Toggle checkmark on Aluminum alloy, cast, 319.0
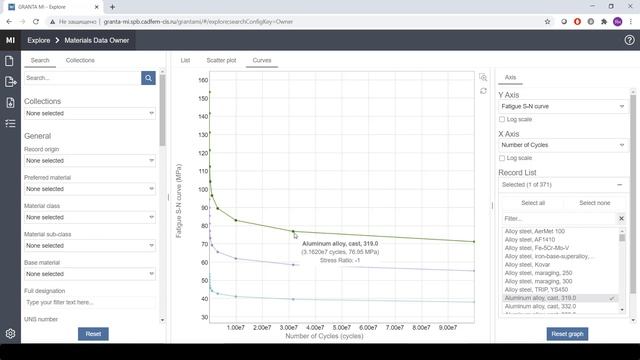This screenshot has width=640, height=360. pyautogui.click(x=611, y=298)
